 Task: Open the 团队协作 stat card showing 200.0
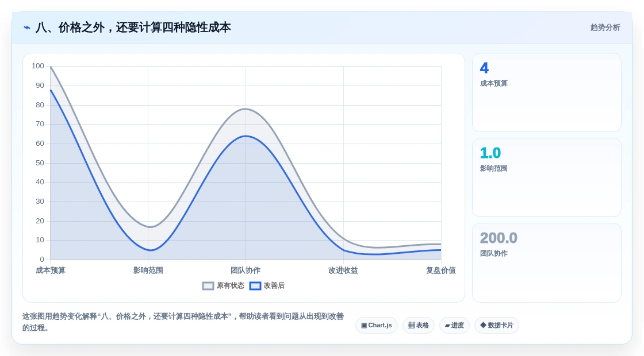click(x=547, y=262)
